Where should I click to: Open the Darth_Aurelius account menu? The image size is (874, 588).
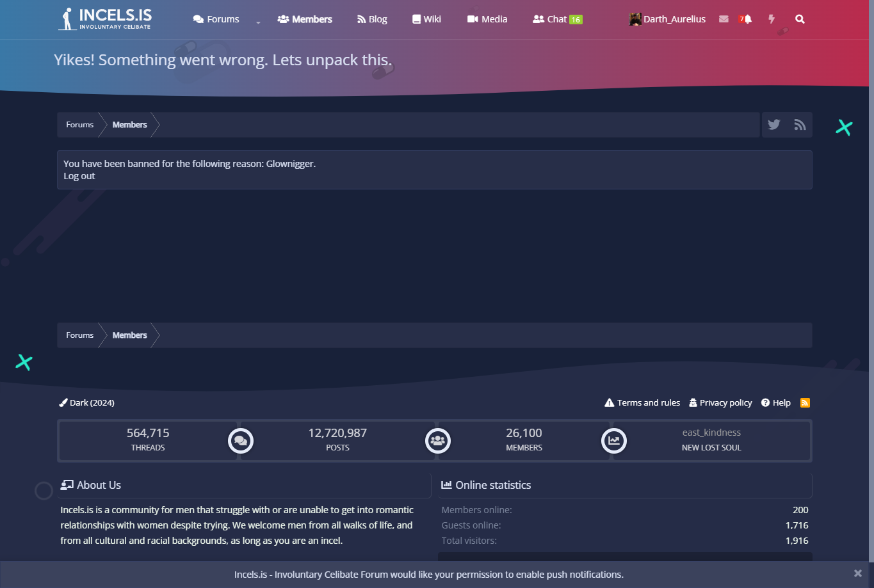[x=667, y=19]
